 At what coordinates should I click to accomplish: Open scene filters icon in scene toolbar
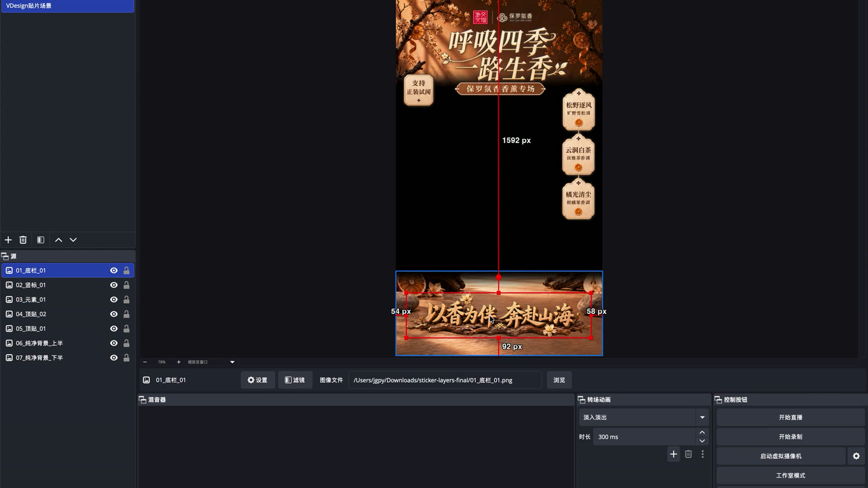click(x=41, y=240)
